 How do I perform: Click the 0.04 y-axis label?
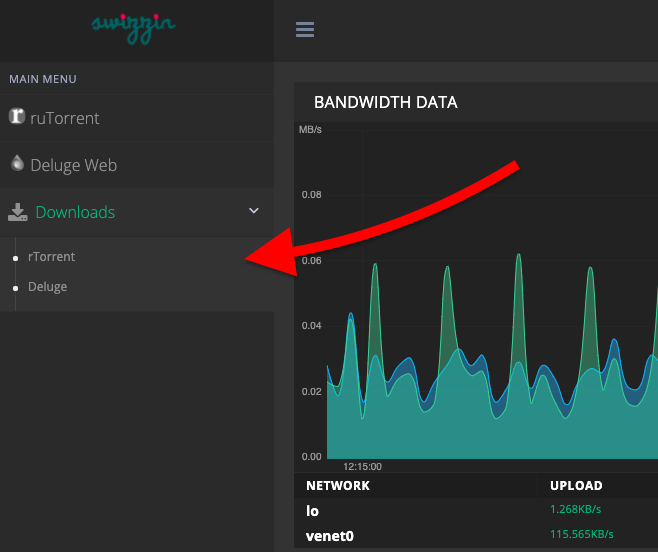pyautogui.click(x=311, y=326)
